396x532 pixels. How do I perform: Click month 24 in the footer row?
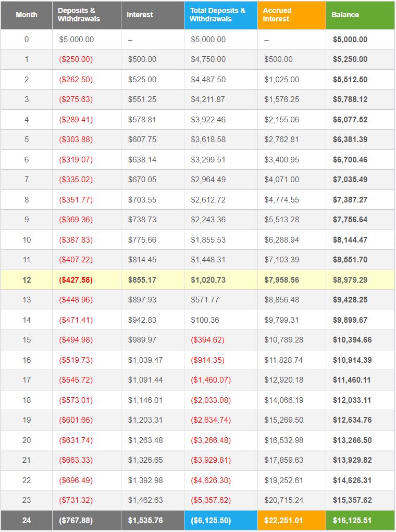[27, 520]
